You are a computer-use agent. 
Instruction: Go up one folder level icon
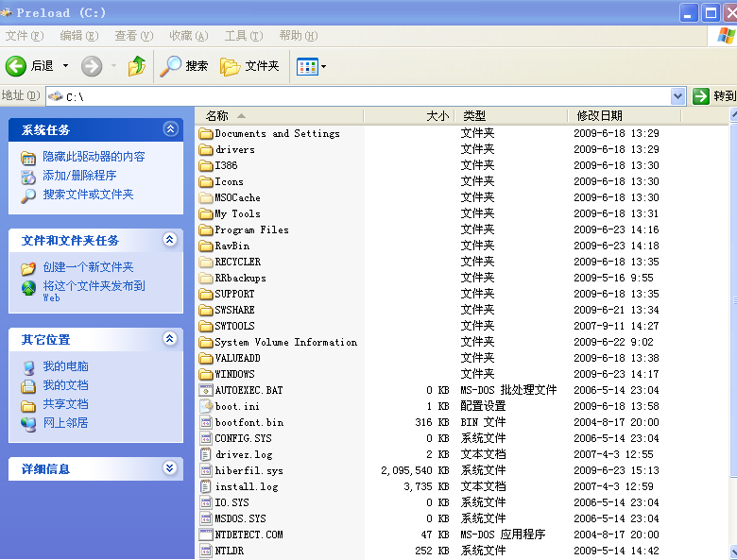coord(138,65)
